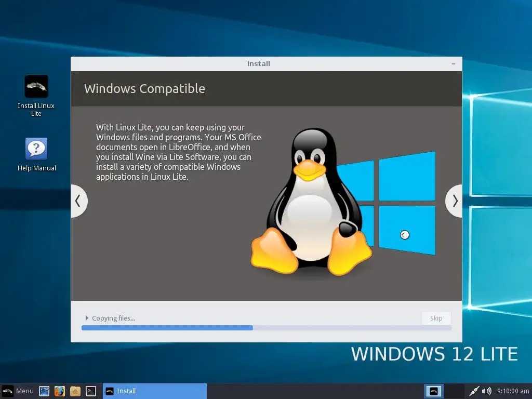
Task: Open the Install Linux Lite desktop icon
Action: pyautogui.click(x=36, y=96)
